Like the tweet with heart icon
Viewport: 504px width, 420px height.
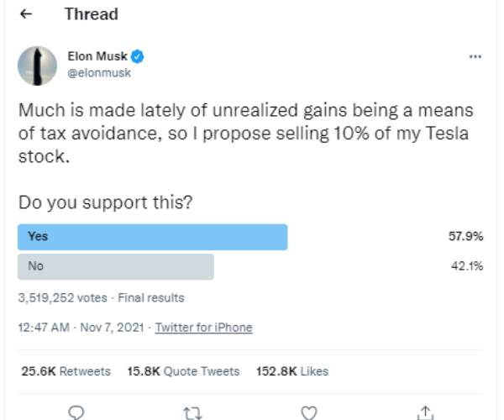coord(309,411)
